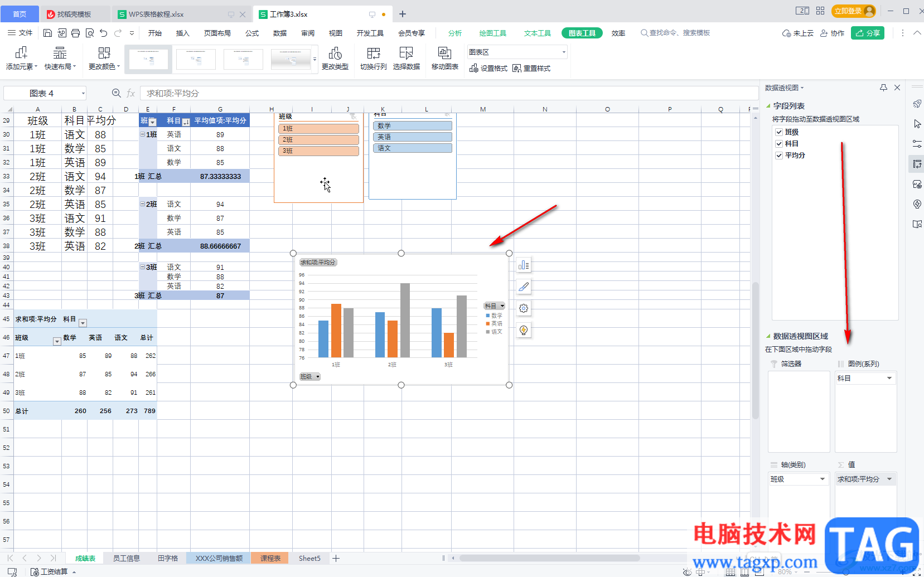Click the horizontal sheet scrollbar
The height and width of the screenshot is (577, 924).
click(x=549, y=558)
